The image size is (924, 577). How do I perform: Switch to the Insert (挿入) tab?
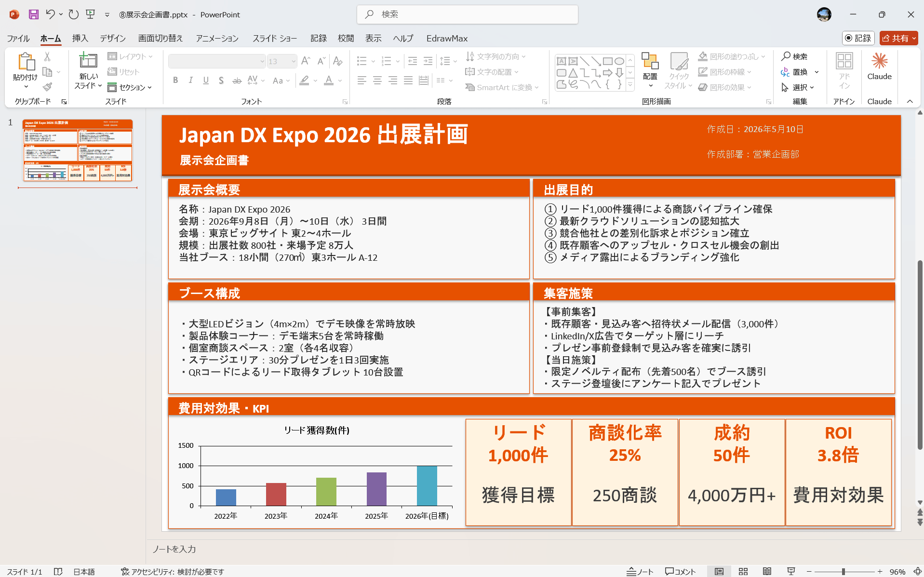[x=80, y=38]
